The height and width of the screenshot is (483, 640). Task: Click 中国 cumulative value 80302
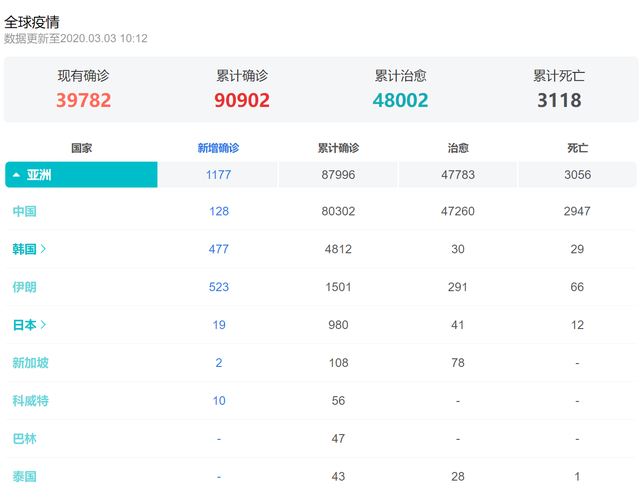[x=338, y=211]
